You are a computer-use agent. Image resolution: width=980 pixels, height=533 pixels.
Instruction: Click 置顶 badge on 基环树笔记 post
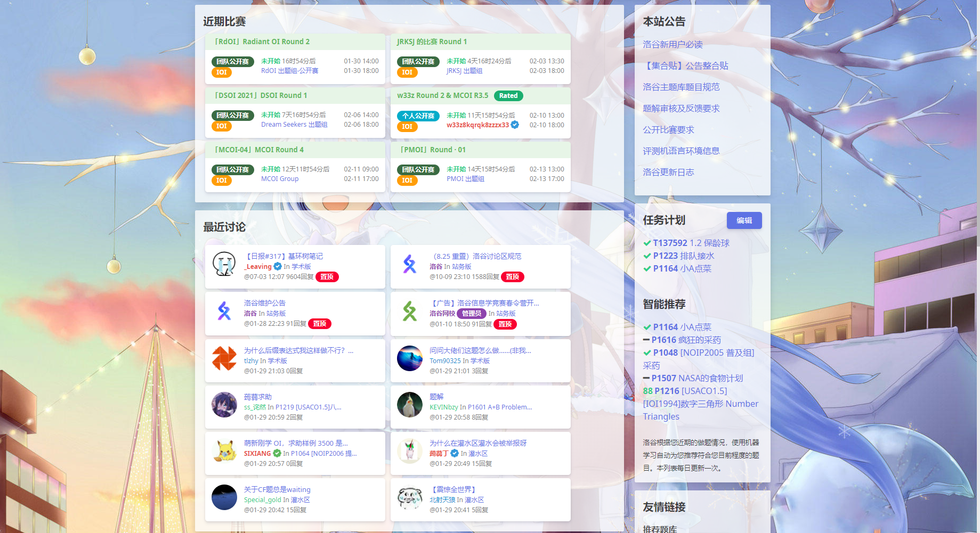(327, 277)
